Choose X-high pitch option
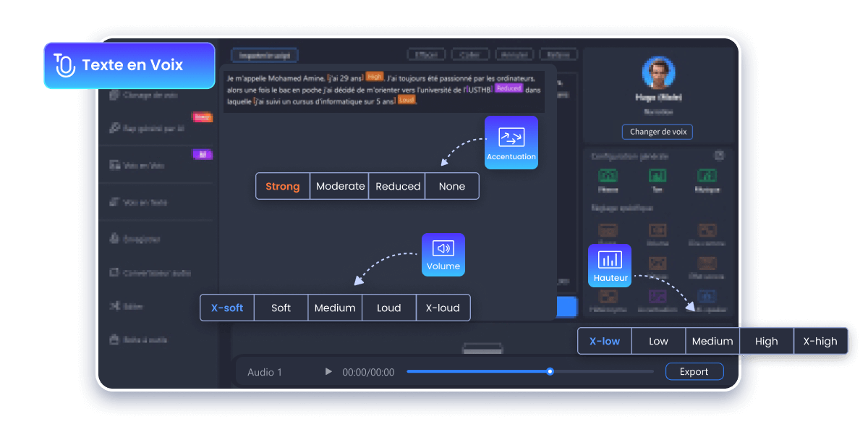The height and width of the screenshot is (427, 868). point(820,341)
